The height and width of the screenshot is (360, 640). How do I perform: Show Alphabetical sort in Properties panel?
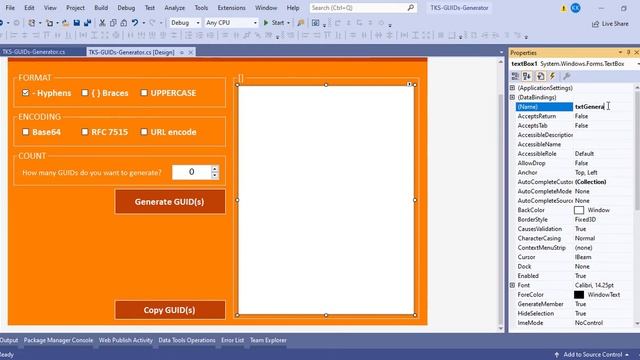(x=527, y=76)
